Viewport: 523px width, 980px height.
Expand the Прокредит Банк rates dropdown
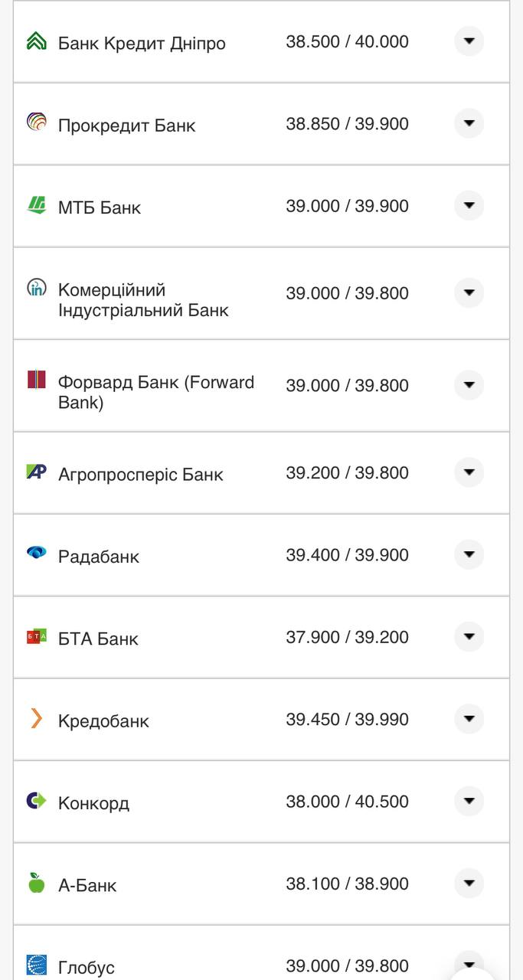tap(469, 123)
